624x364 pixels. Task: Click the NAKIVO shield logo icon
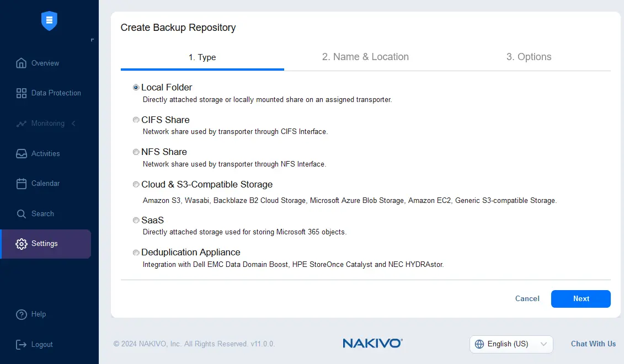[x=49, y=21]
